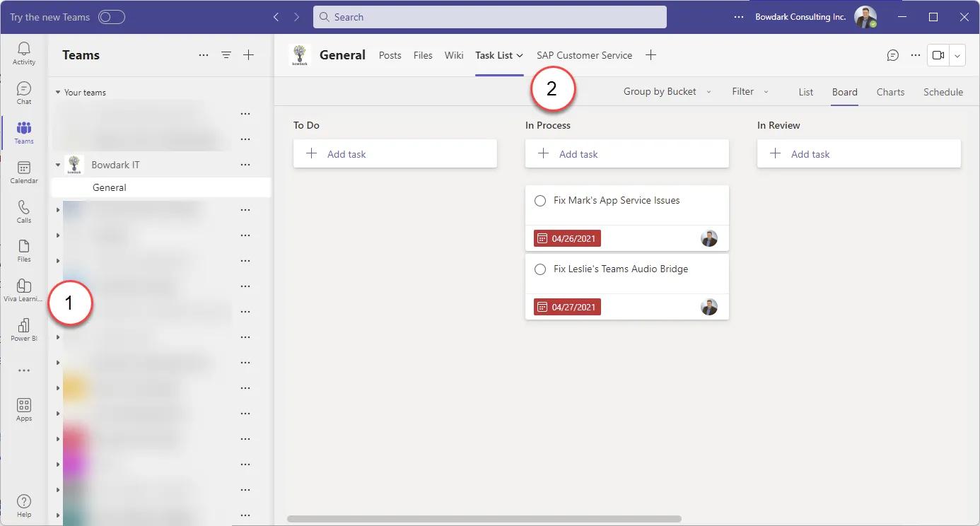Add a task to the To Do bucket

[395, 153]
